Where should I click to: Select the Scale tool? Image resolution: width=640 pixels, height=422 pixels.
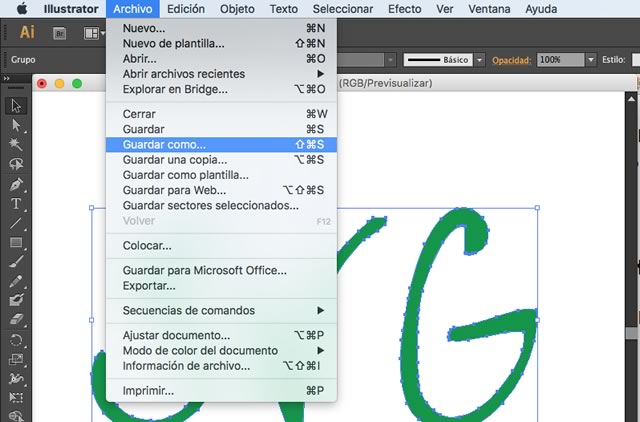pyautogui.click(x=16, y=359)
